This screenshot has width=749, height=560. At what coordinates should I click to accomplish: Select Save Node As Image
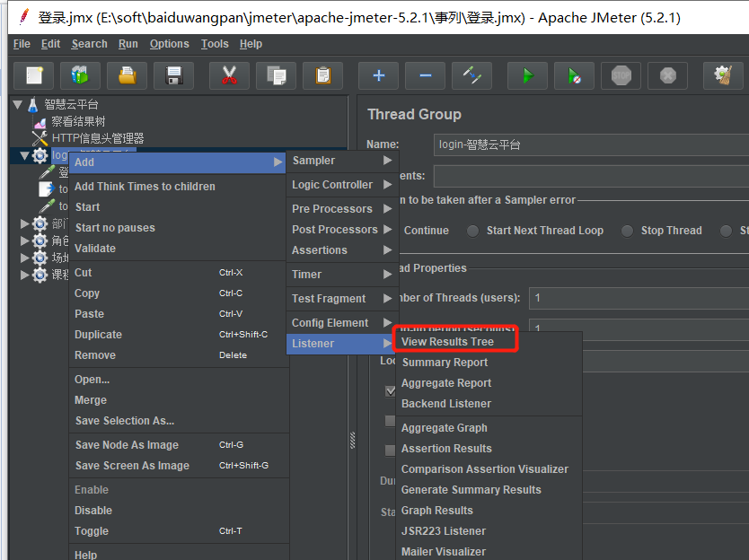[x=179, y=444]
